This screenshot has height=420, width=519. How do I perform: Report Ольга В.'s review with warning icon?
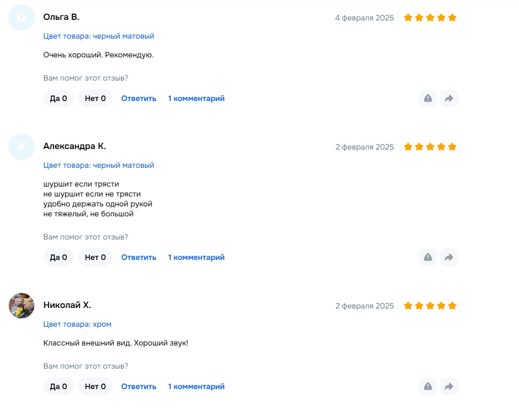click(428, 98)
